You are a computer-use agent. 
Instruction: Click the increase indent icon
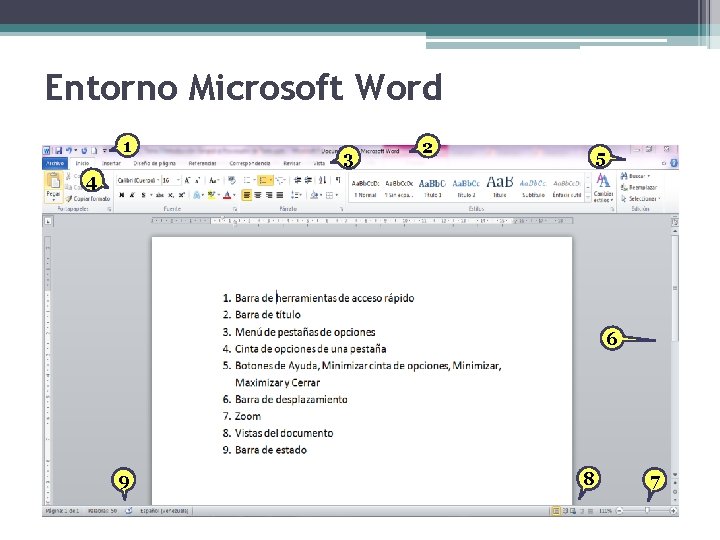point(308,180)
